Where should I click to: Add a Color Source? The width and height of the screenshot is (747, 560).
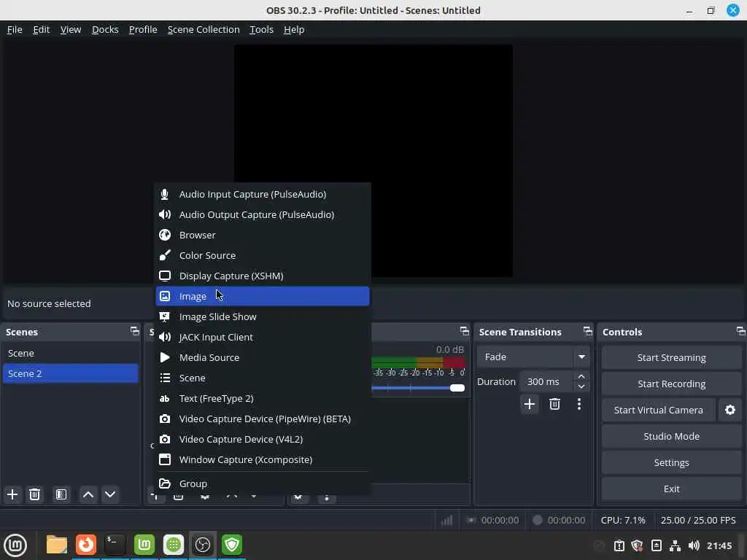(x=263, y=256)
